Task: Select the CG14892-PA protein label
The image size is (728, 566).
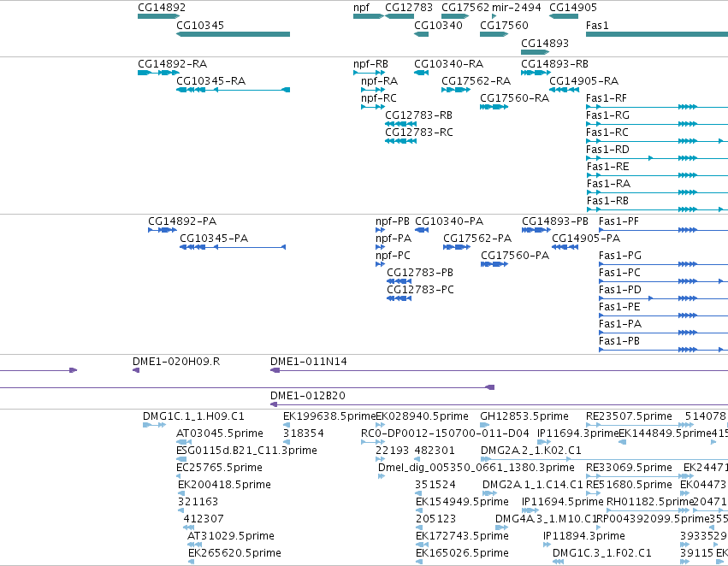Action: click(x=182, y=221)
